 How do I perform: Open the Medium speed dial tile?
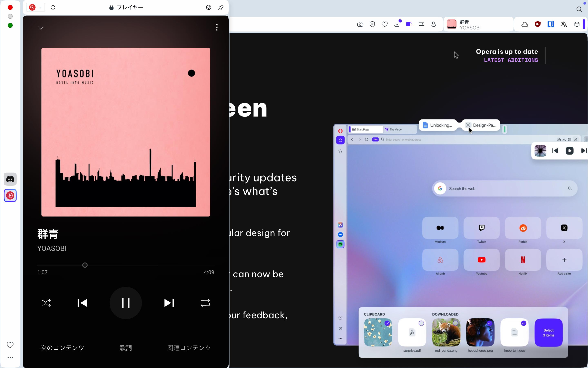(440, 228)
